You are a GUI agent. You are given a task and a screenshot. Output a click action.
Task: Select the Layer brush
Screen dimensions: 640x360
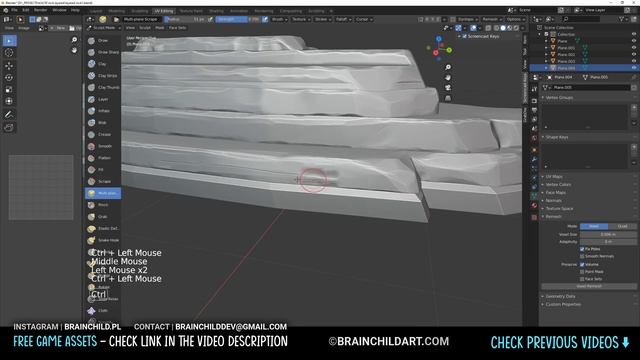[102, 99]
